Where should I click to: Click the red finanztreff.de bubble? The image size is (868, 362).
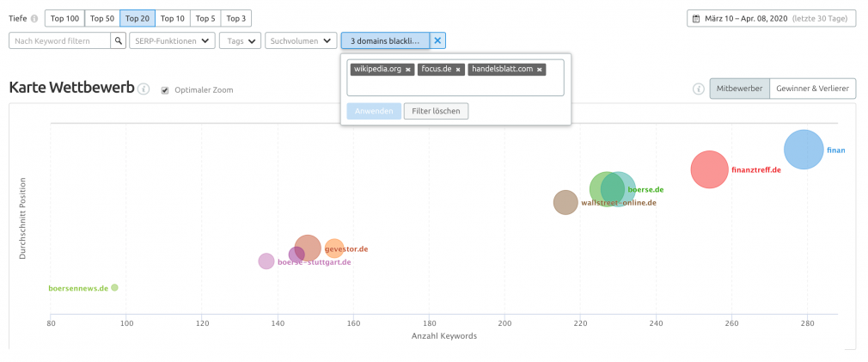[710, 169]
